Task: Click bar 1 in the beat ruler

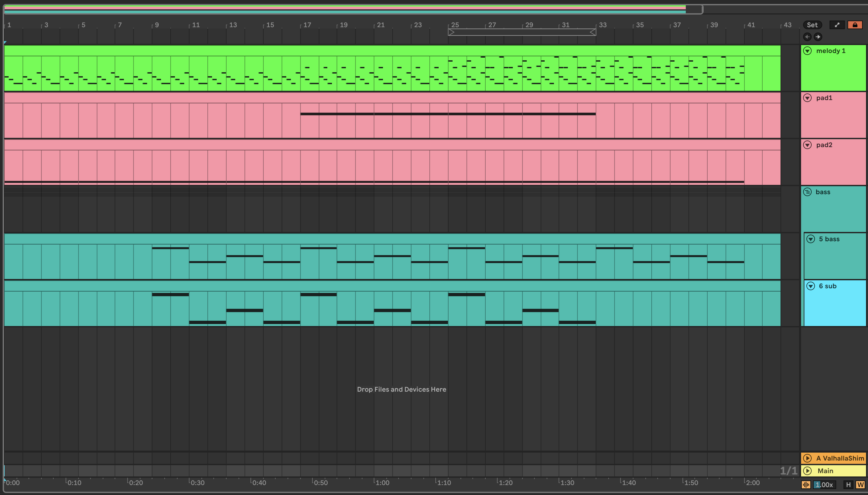Action: pyautogui.click(x=9, y=25)
